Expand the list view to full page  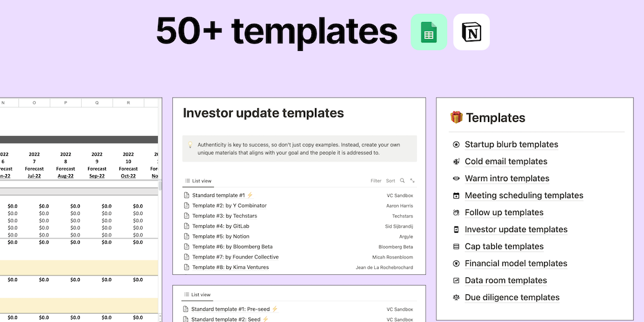click(413, 180)
